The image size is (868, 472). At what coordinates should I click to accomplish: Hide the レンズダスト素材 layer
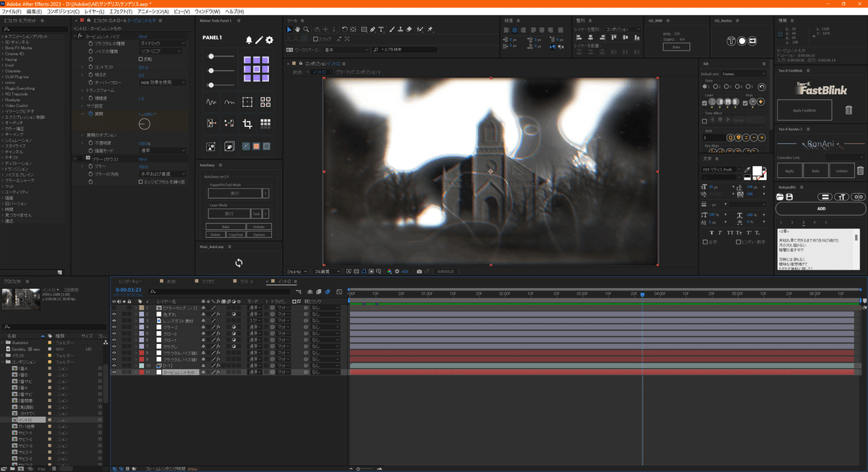[x=114, y=321]
